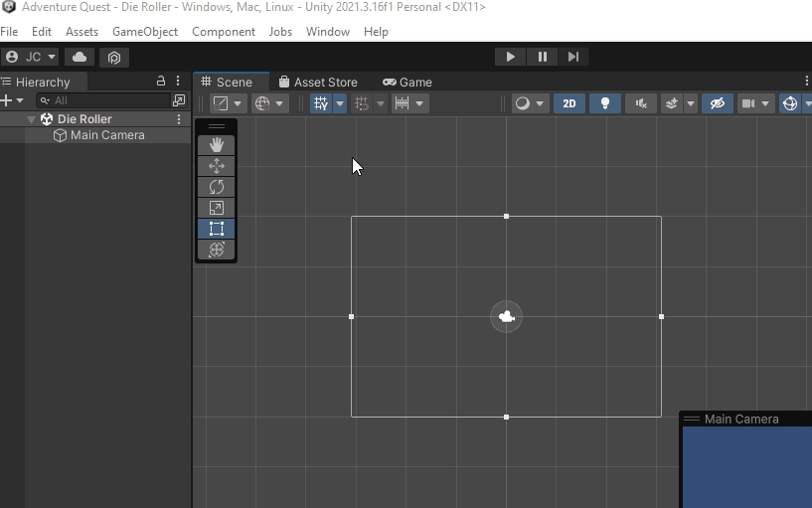Step forward one frame

point(573,57)
